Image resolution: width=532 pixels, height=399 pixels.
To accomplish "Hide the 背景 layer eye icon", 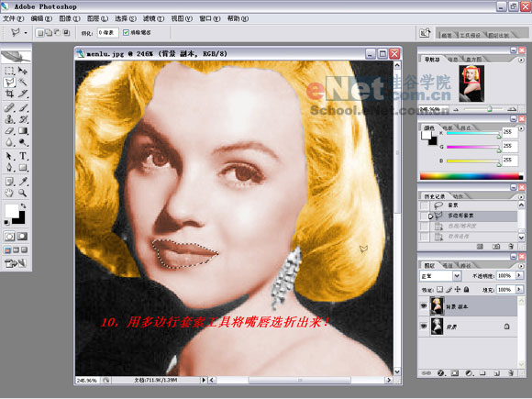I will (424, 326).
